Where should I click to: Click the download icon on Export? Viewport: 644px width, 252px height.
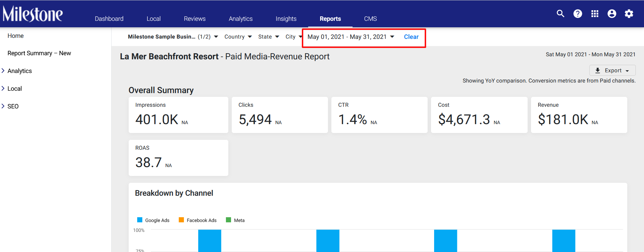coord(598,71)
